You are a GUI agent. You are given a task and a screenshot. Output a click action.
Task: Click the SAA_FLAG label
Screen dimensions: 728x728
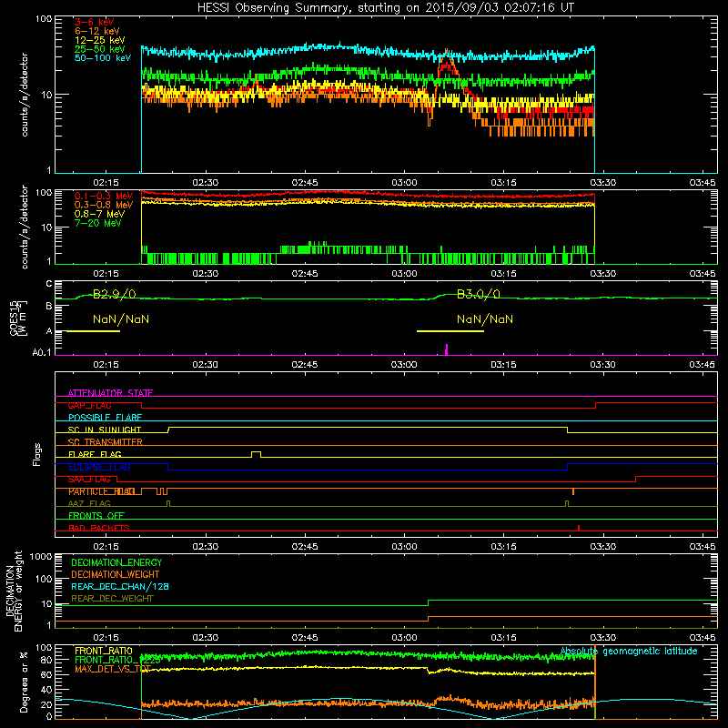pos(89,480)
